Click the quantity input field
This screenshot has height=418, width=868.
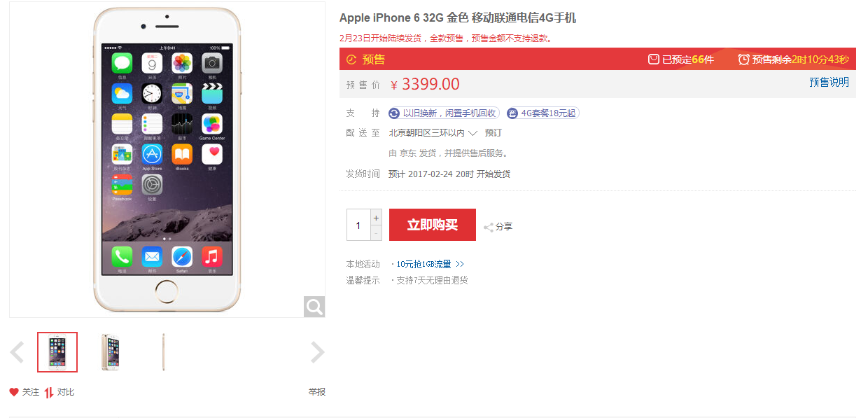click(358, 225)
